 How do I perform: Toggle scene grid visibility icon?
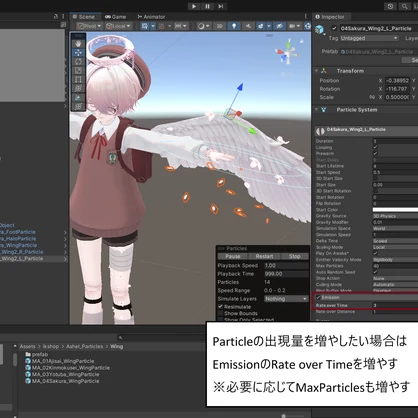click(145, 26)
